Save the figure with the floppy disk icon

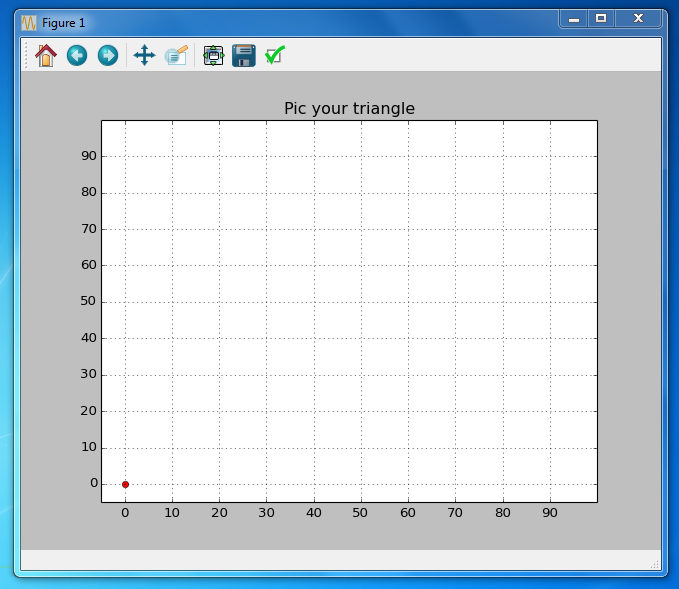244,55
